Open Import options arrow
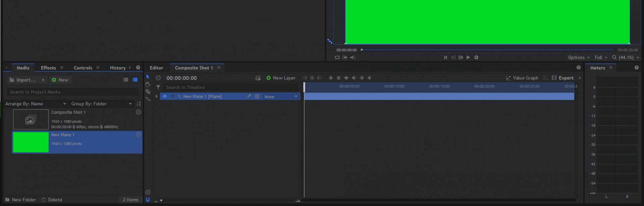 pos(43,80)
